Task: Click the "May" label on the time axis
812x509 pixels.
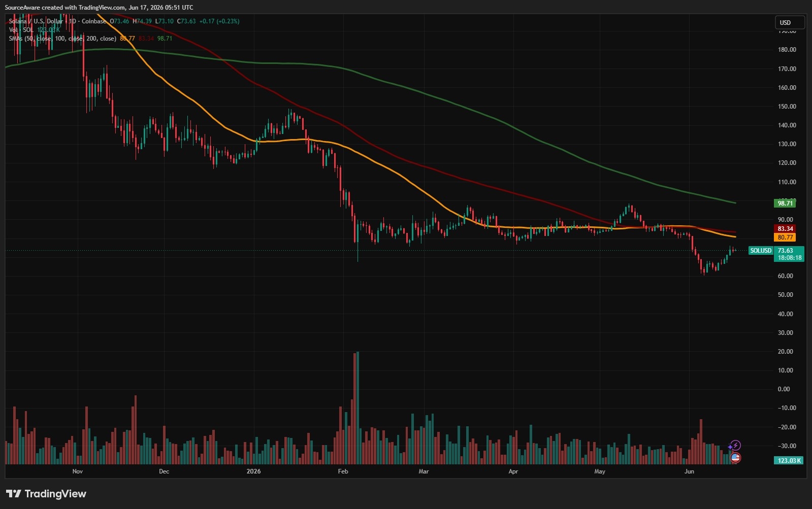Action: click(600, 471)
